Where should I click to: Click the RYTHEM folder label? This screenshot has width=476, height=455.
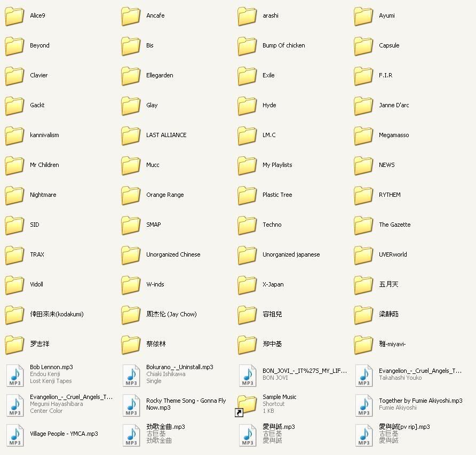[390, 195]
